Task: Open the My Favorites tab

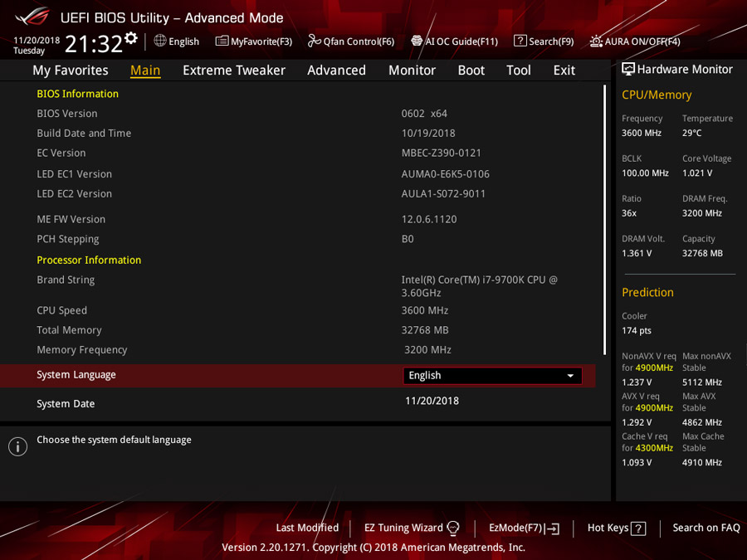Action: pos(71,71)
